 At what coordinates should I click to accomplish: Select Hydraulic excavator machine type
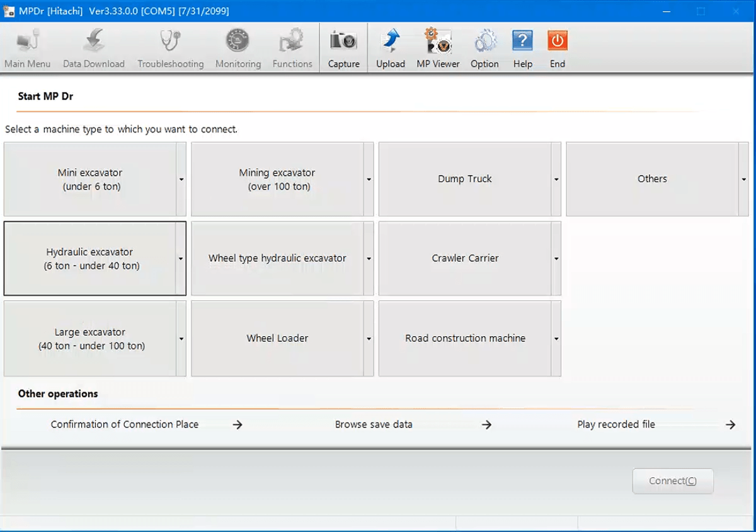[90, 258]
